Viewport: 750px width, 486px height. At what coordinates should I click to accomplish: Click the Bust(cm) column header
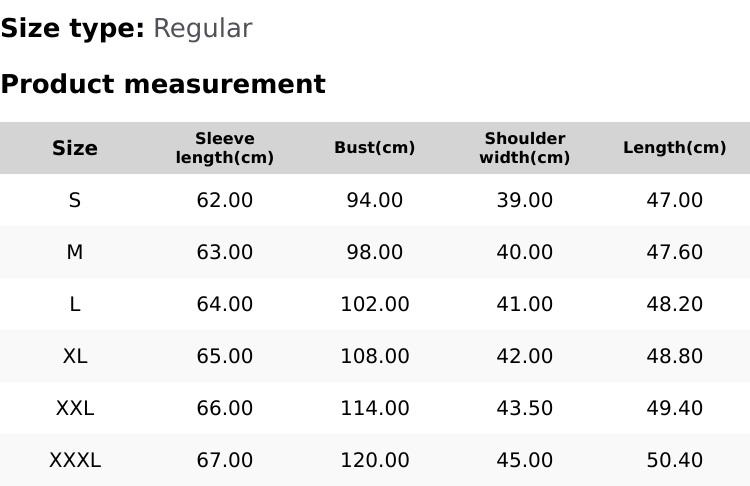(375, 148)
